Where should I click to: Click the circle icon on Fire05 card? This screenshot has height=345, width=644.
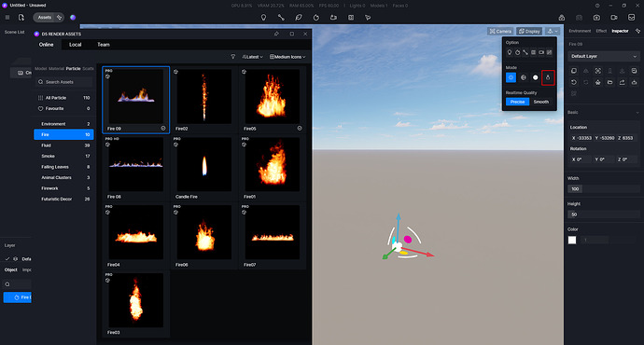coord(300,129)
